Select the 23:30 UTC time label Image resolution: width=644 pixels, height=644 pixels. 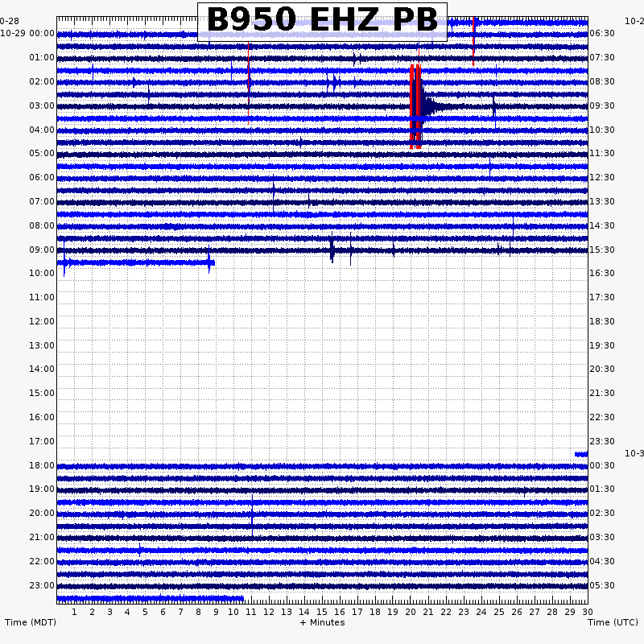[x=602, y=441]
